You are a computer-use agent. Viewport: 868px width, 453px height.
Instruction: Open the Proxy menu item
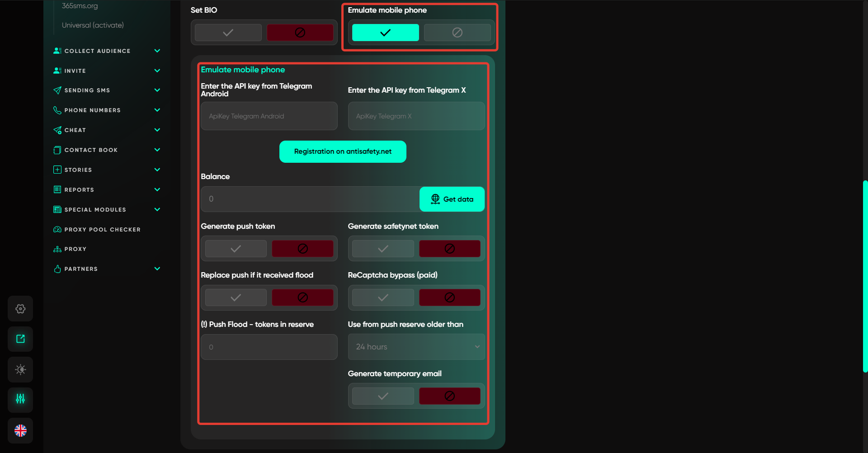coord(75,249)
